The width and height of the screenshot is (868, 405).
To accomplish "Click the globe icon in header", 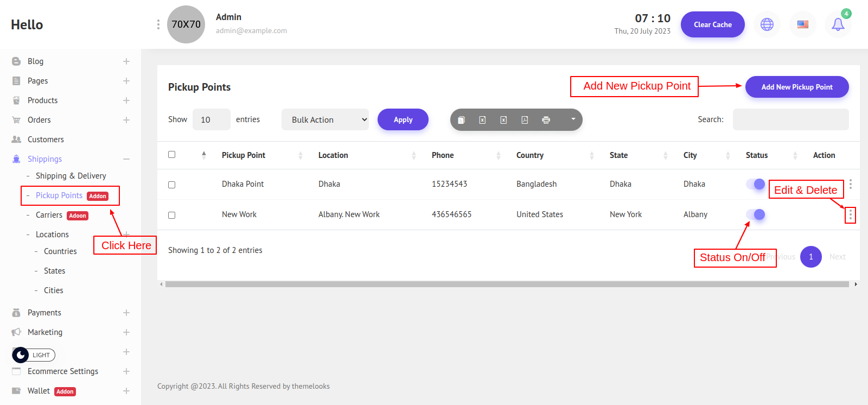I will tap(767, 24).
